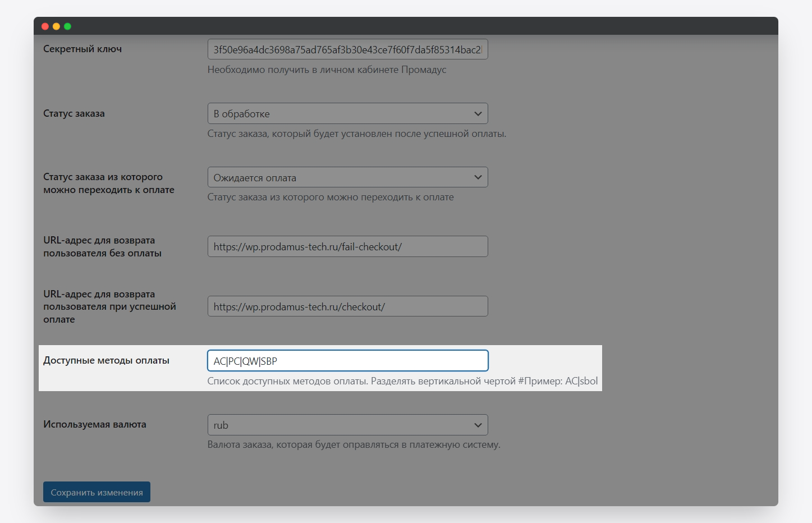
Task: Click the 'Необходимо получить в личном кабинете' hint
Action: [x=327, y=70]
